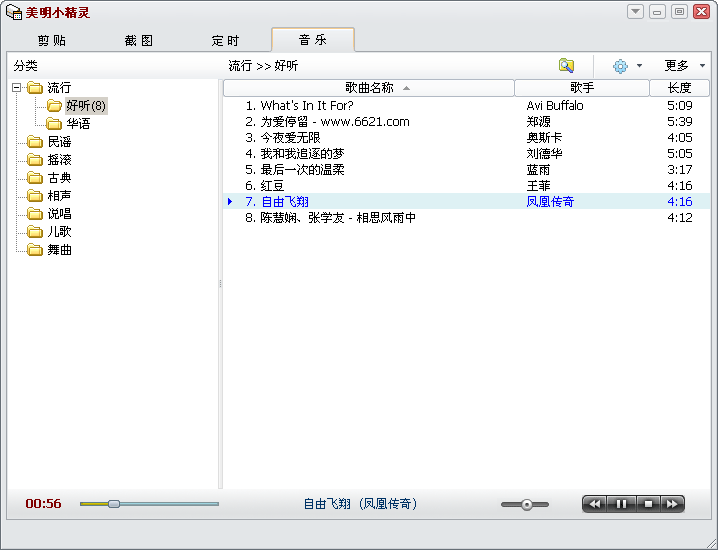The image size is (718, 550).
Task: Click the playback progress slider thumb
Action: coord(114,504)
